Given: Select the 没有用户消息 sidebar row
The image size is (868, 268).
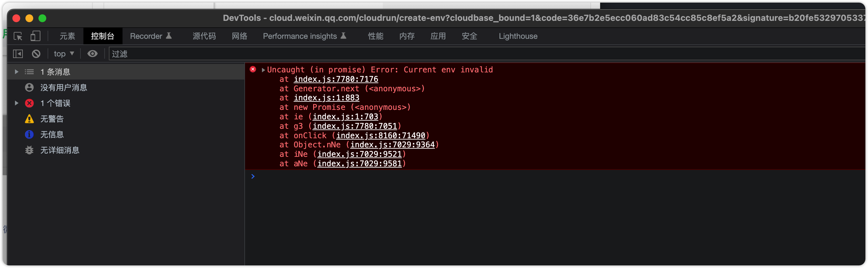Looking at the screenshot, I should (x=126, y=88).
